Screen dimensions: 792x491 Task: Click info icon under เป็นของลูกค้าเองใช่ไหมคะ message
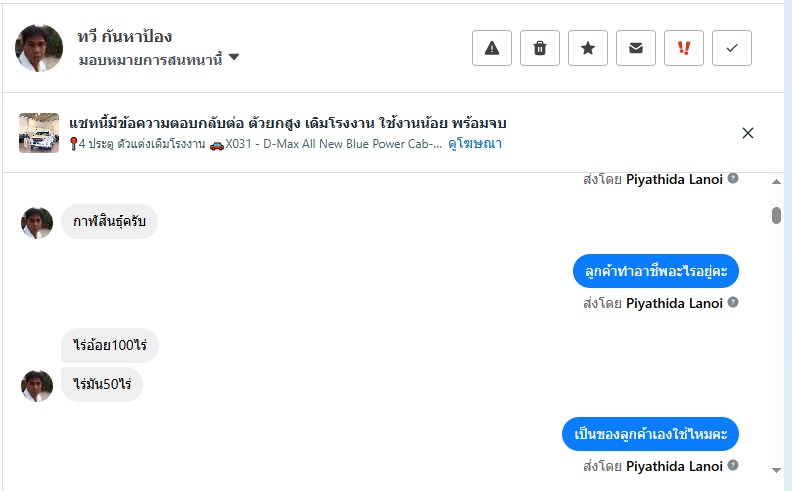(x=733, y=466)
